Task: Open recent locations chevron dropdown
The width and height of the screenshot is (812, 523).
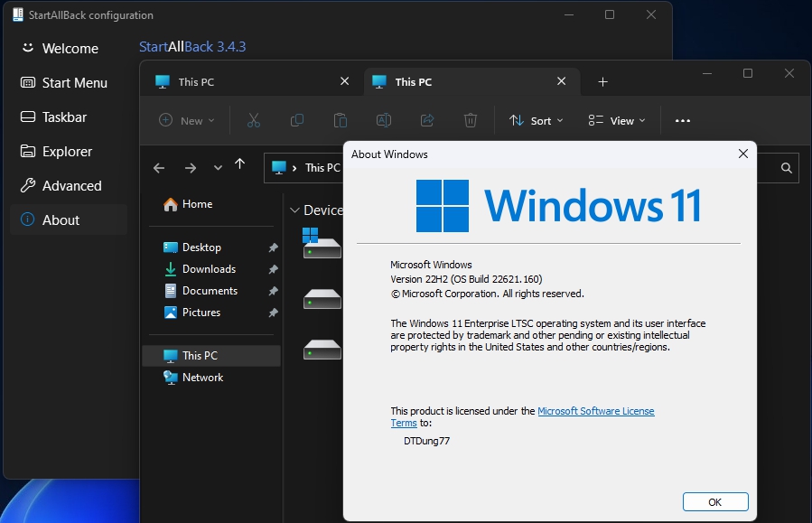Action: 218,168
